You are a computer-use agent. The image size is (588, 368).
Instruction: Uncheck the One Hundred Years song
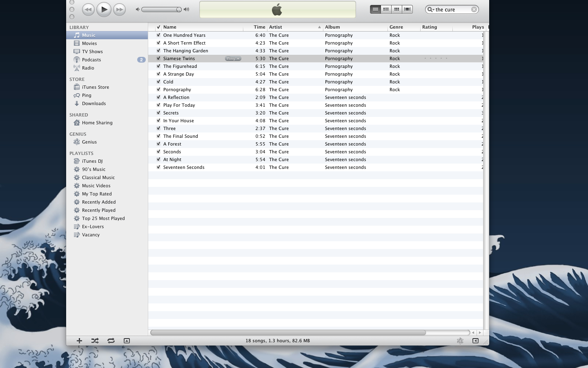tap(158, 35)
